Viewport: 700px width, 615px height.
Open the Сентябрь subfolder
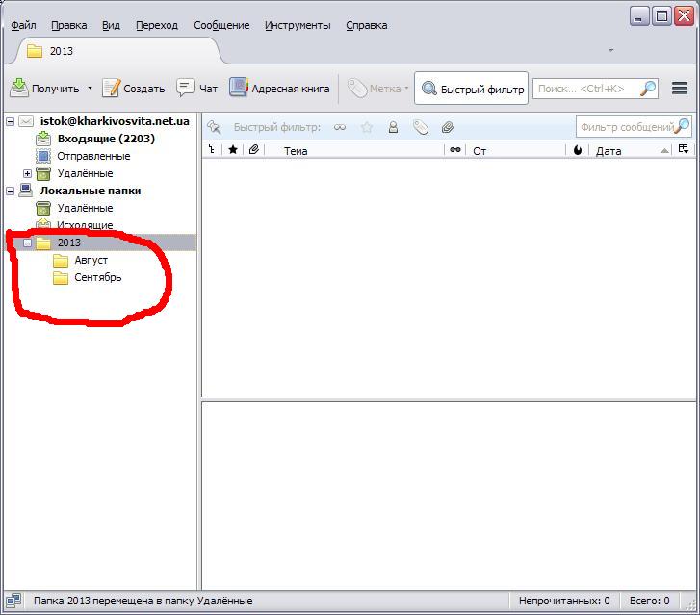pos(98,277)
